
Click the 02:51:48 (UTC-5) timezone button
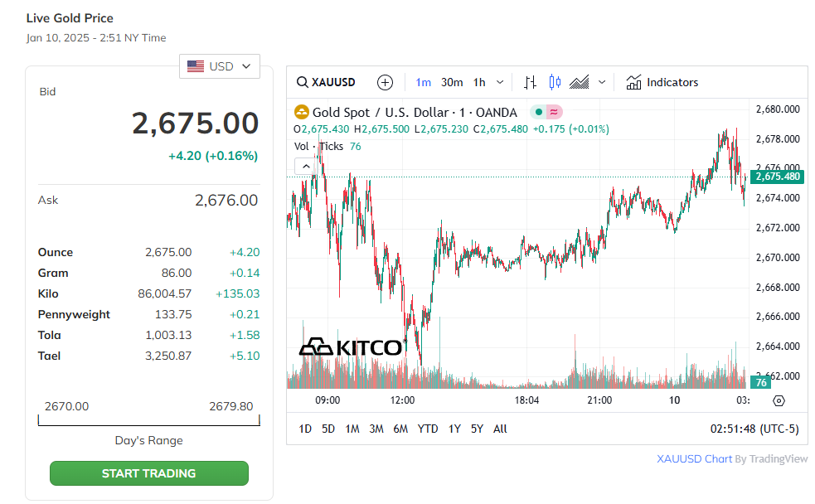pyautogui.click(x=754, y=429)
